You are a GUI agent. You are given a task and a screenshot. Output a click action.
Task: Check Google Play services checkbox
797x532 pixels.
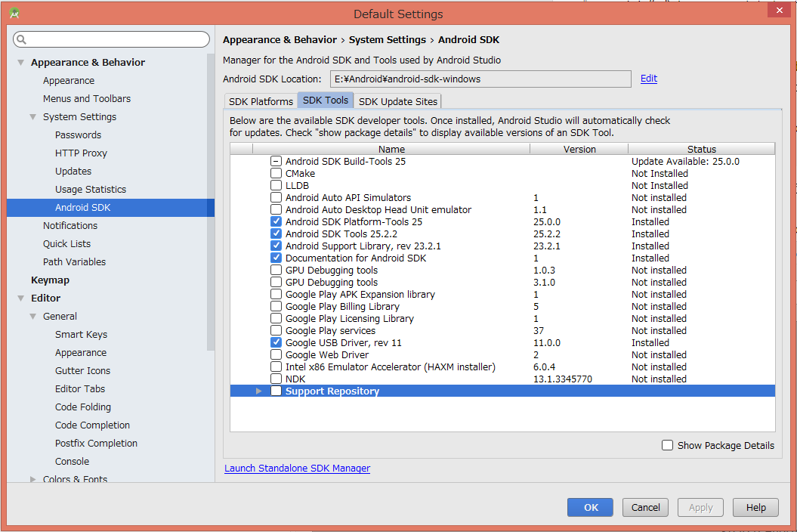(276, 330)
